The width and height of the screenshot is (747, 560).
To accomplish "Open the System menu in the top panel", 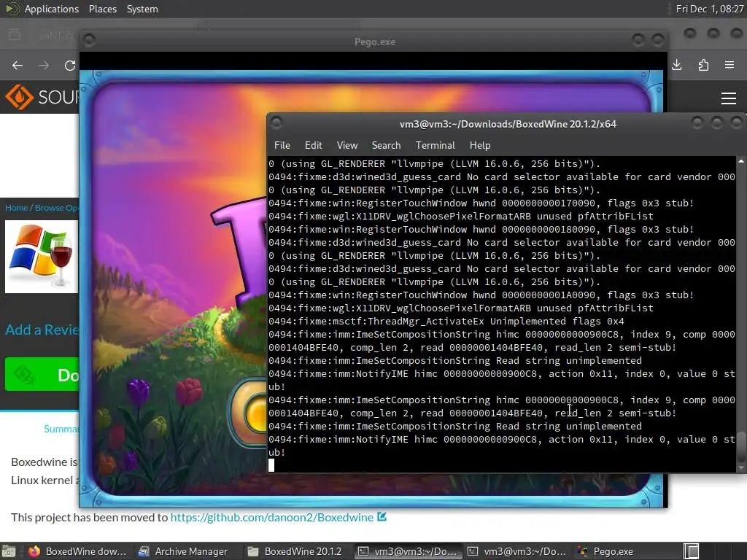I will 142,9.
